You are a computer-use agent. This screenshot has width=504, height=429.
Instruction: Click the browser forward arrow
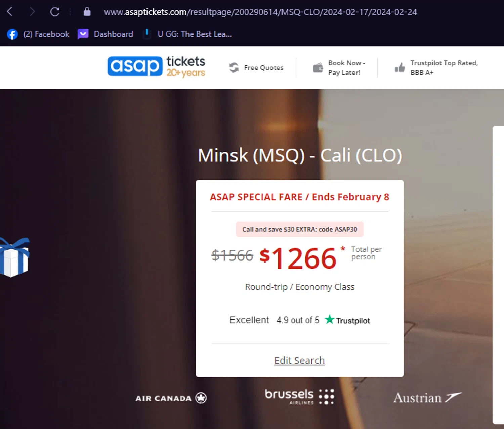[32, 12]
